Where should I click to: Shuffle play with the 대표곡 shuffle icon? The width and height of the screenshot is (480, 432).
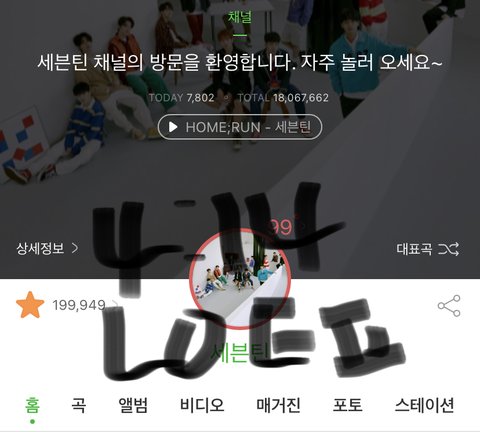[448, 249]
